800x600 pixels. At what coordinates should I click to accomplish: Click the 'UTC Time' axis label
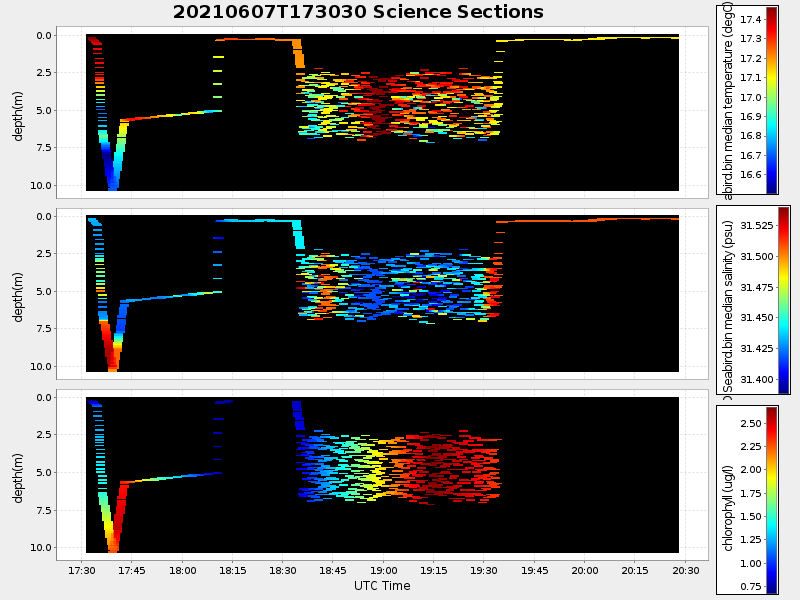pyautogui.click(x=382, y=586)
